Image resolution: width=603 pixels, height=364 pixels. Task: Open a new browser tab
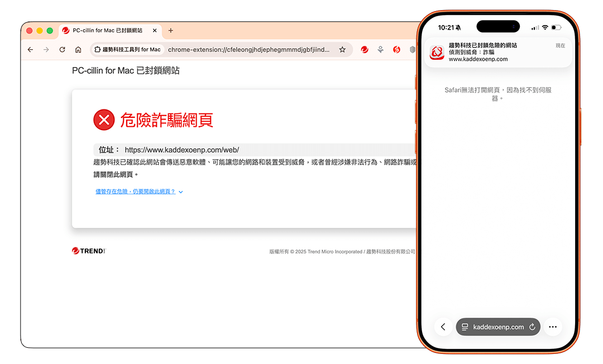(x=171, y=31)
